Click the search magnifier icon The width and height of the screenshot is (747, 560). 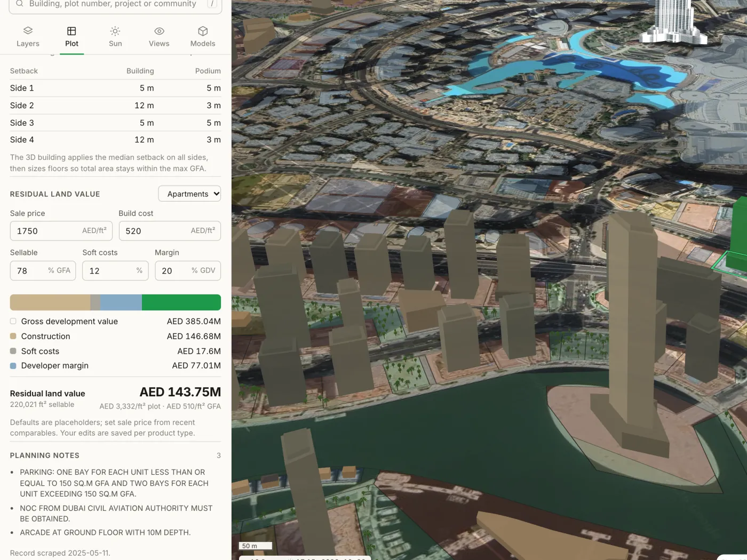20,4
